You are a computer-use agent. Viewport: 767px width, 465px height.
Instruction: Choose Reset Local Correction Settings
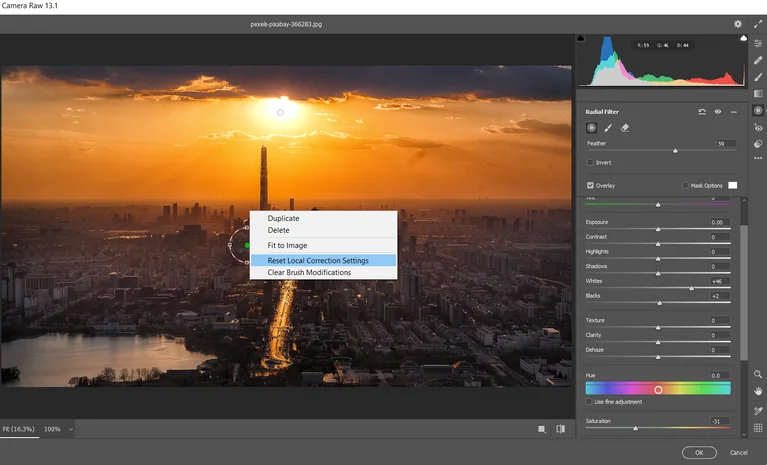pyautogui.click(x=318, y=260)
